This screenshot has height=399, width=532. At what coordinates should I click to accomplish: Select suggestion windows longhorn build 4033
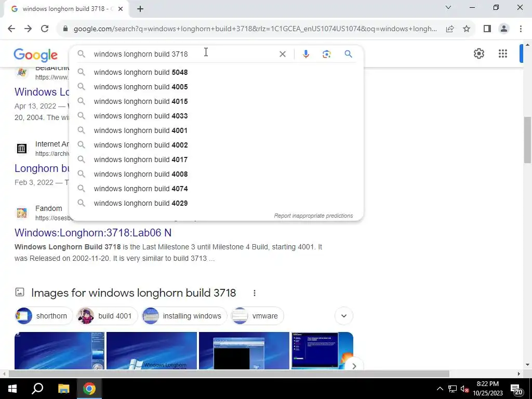pyautogui.click(x=216, y=116)
